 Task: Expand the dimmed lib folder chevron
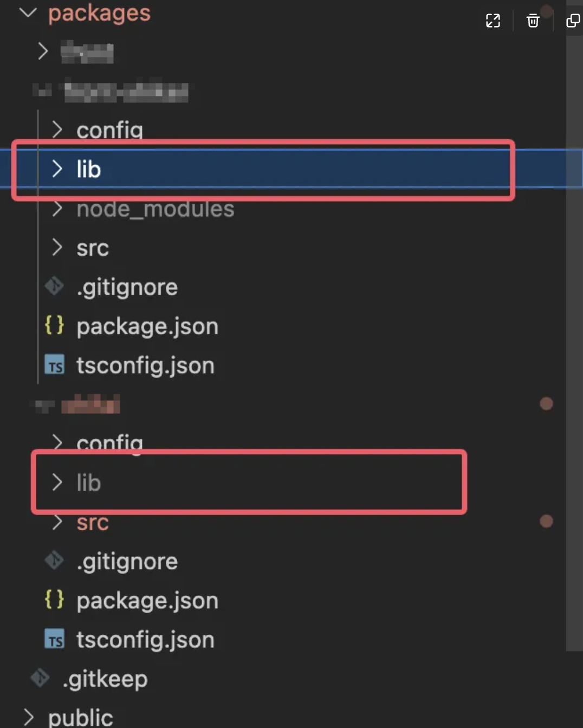(57, 482)
